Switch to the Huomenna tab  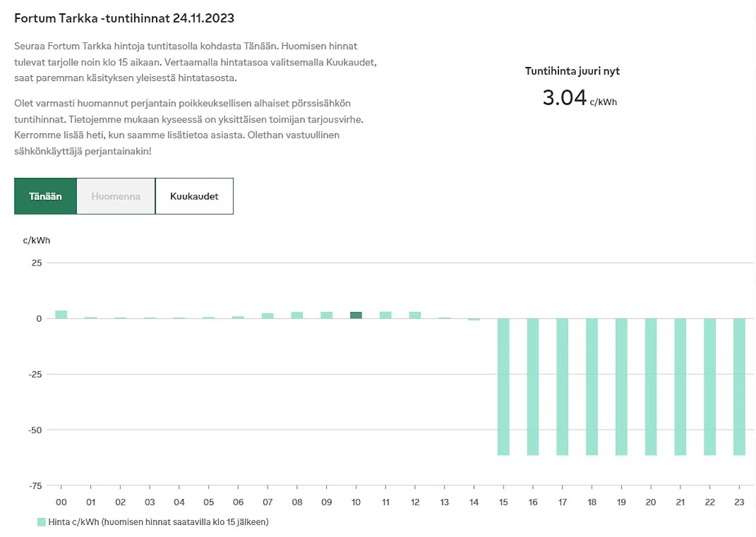tap(116, 196)
